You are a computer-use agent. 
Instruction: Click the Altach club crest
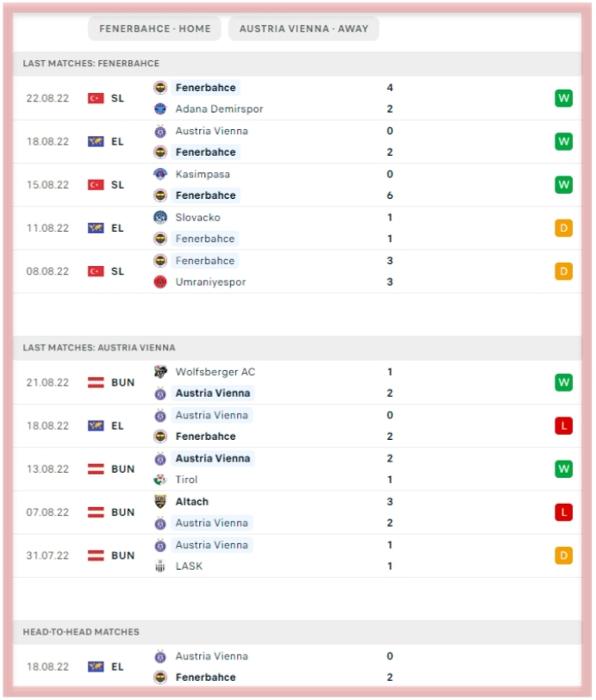click(160, 502)
